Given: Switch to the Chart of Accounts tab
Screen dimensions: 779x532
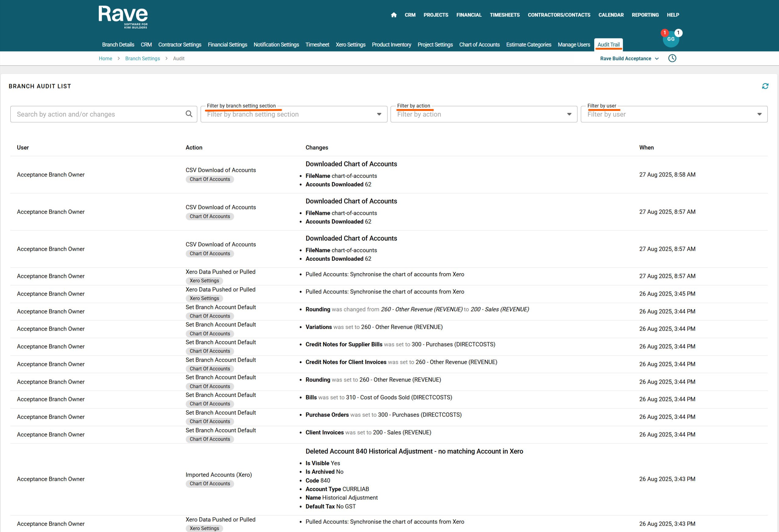Looking at the screenshot, I should [x=479, y=44].
